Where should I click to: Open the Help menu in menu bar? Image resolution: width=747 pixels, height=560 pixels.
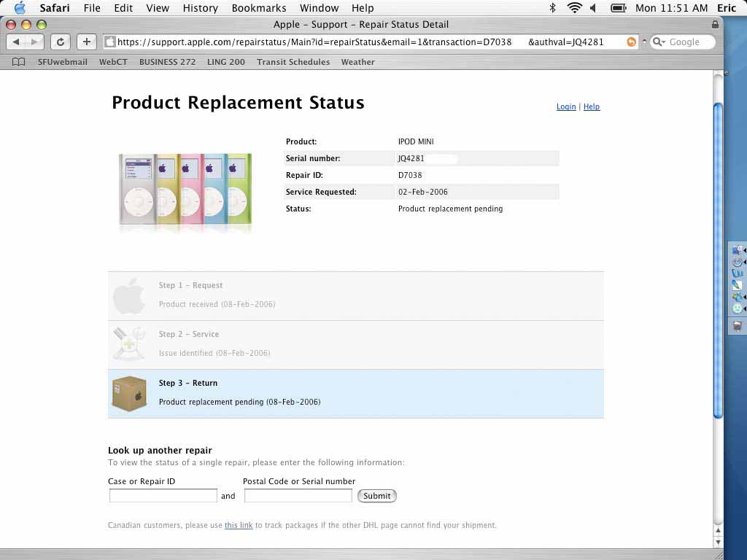tap(363, 8)
